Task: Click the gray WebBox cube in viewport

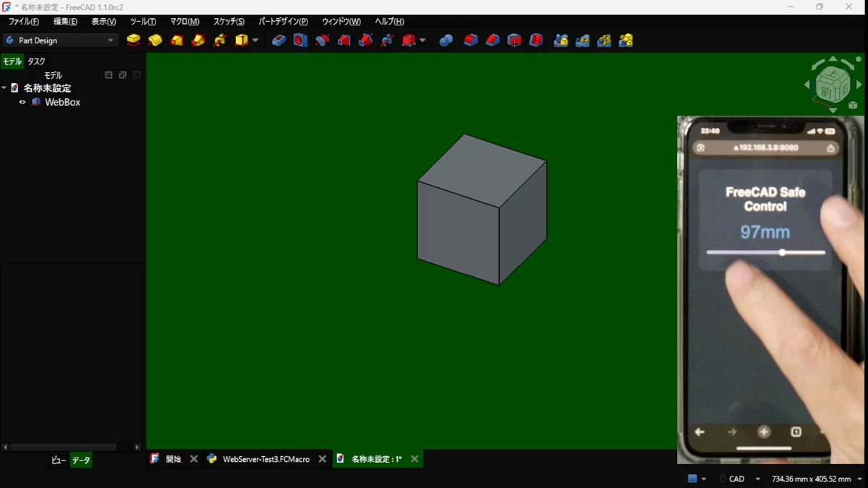Action: tap(482, 210)
